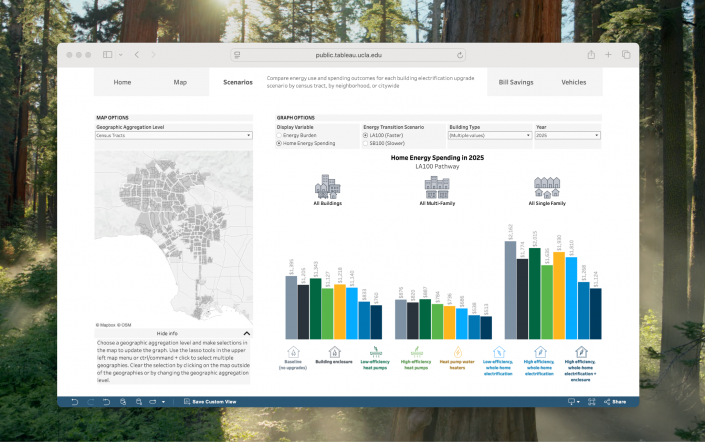Enter full screen with the Tableau fullscreen icon

point(592,402)
